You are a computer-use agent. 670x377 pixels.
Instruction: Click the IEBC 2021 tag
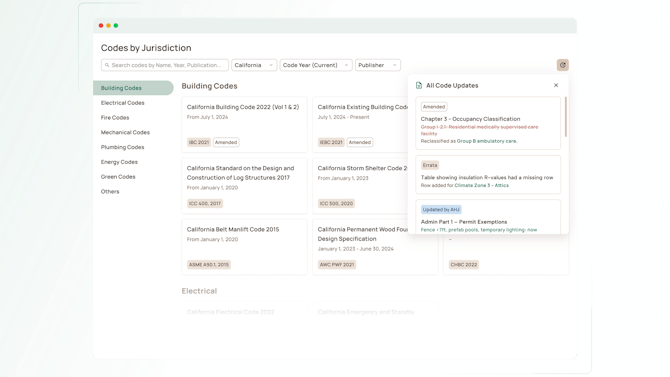(331, 142)
